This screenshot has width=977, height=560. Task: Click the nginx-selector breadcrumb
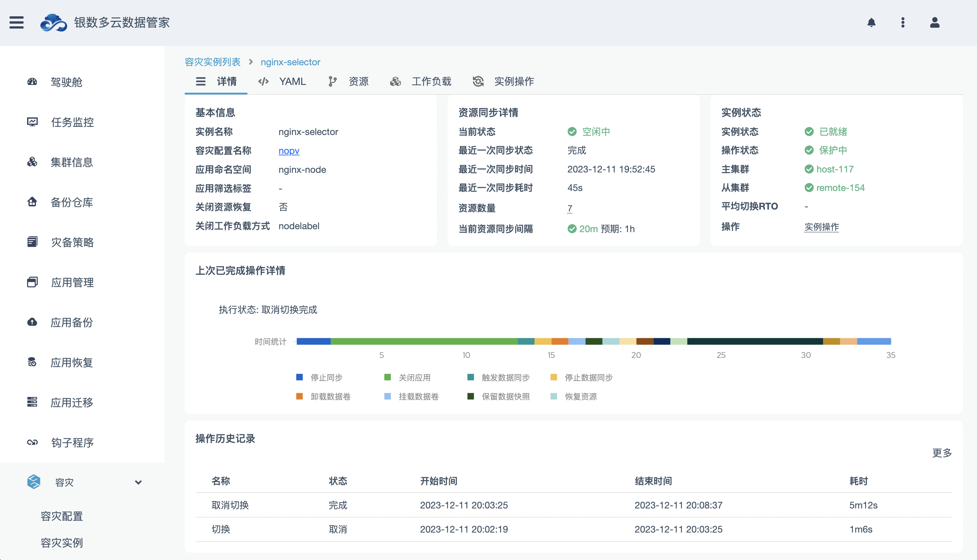tap(290, 62)
